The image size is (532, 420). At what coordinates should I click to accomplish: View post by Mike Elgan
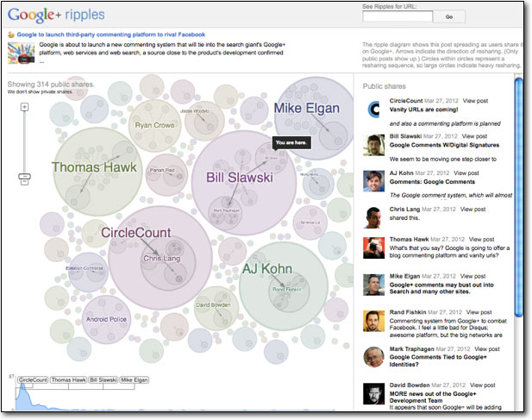coord(473,276)
